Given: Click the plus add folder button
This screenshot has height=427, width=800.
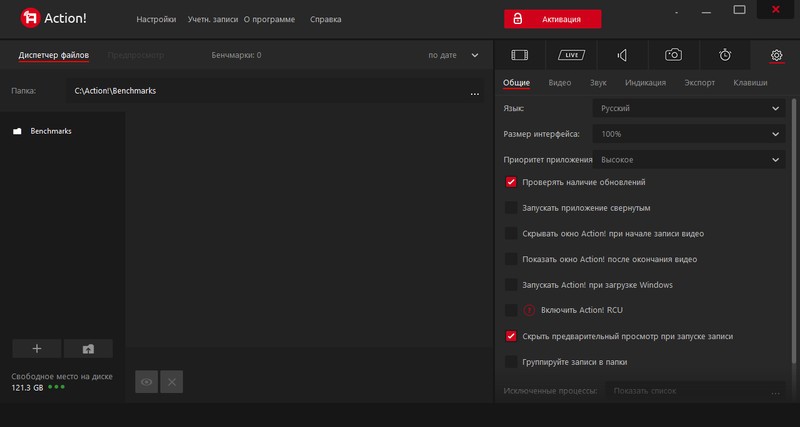Looking at the screenshot, I should [x=37, y=349].
